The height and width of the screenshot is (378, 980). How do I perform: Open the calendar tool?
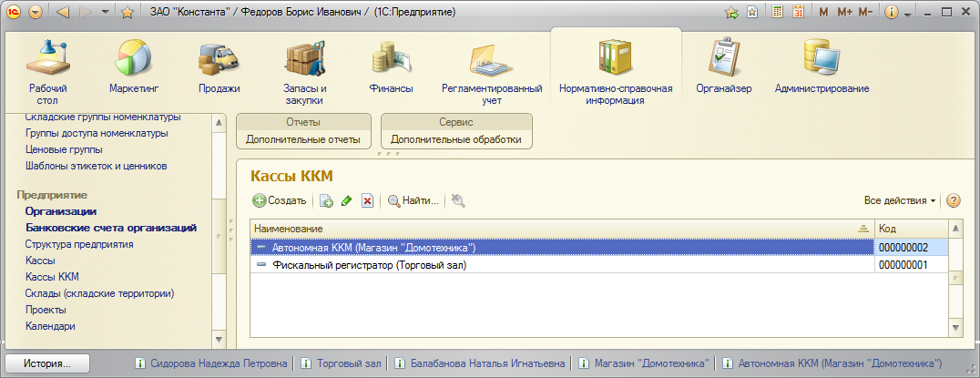point(798,12)
